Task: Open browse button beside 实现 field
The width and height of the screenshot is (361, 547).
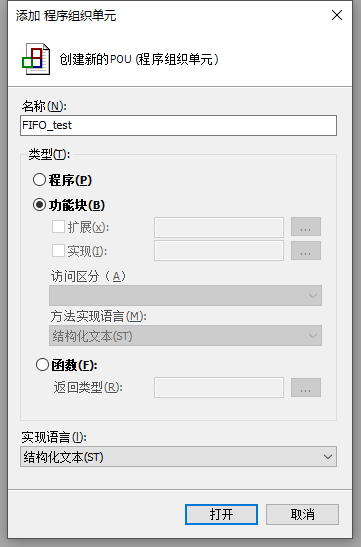Action: tap(306, 250)
